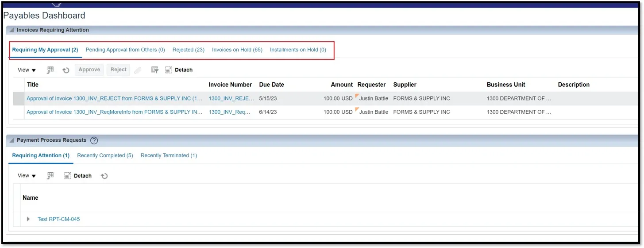Detach the invoices approval table

179,70
